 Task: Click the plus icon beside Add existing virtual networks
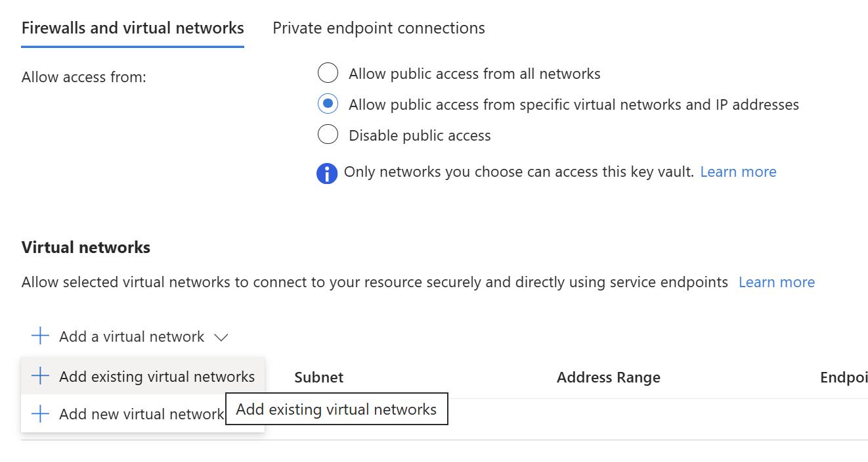(x=40, y=376)
